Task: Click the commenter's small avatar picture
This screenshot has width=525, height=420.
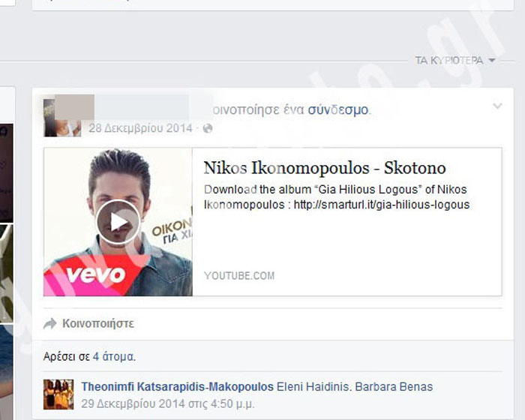Action: (58, 394)
